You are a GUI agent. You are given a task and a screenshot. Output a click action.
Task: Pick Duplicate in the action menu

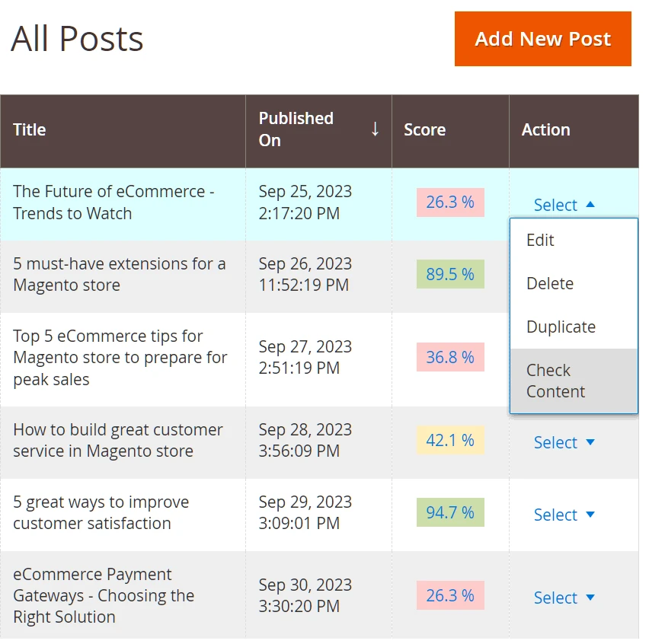coord(561,327)
